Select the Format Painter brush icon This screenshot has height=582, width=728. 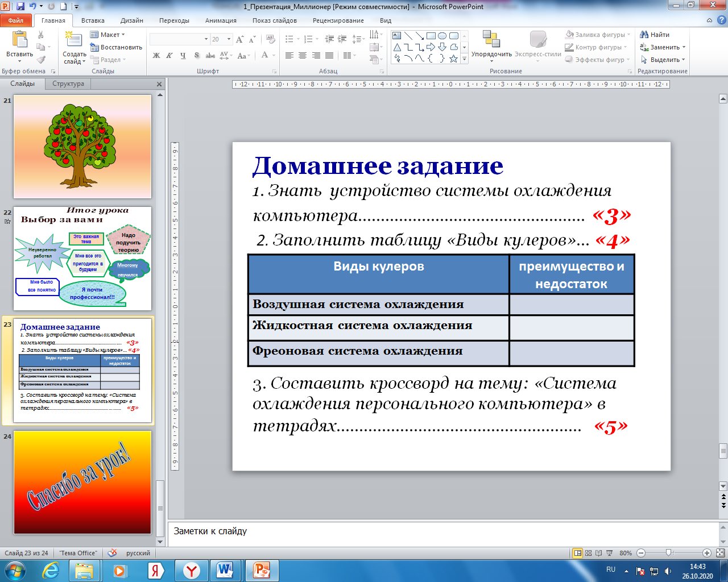tap(41, 60)
